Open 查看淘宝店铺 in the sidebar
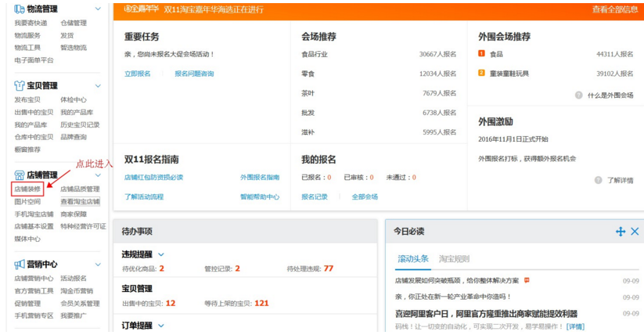This screenshot has height=335, width=644. (80, 201)
